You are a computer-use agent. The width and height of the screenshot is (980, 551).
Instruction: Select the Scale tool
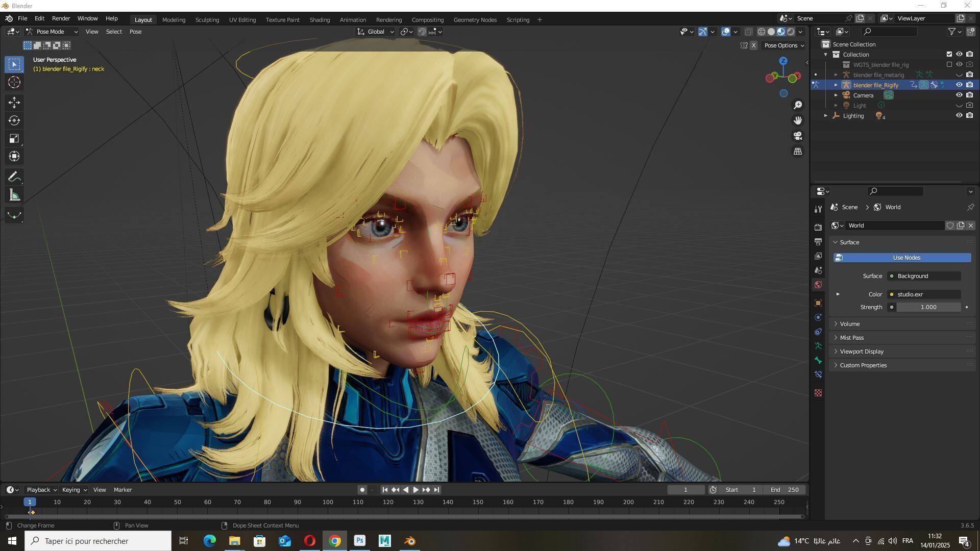(14, 138)
